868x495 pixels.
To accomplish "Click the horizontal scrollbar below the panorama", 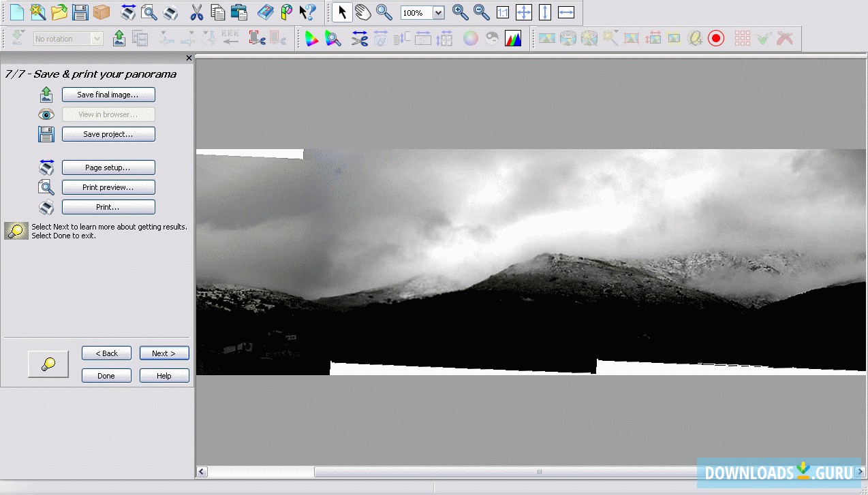I will (538, 471).
